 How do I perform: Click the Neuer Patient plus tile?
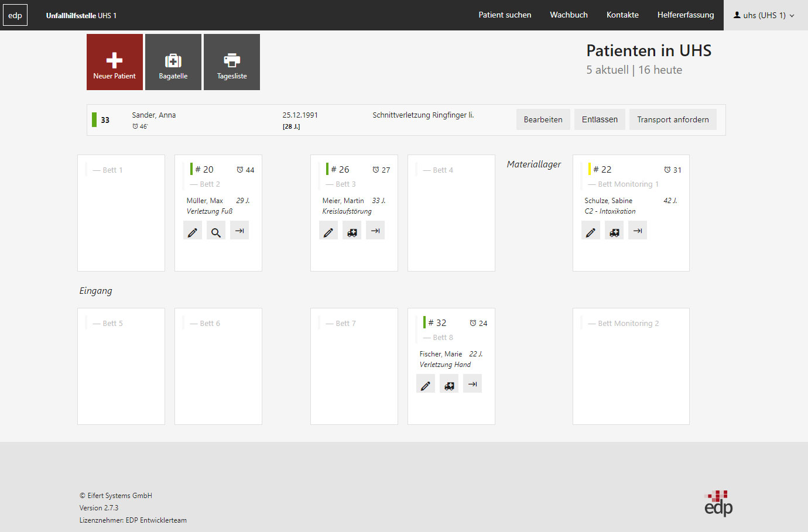(115, 62)
